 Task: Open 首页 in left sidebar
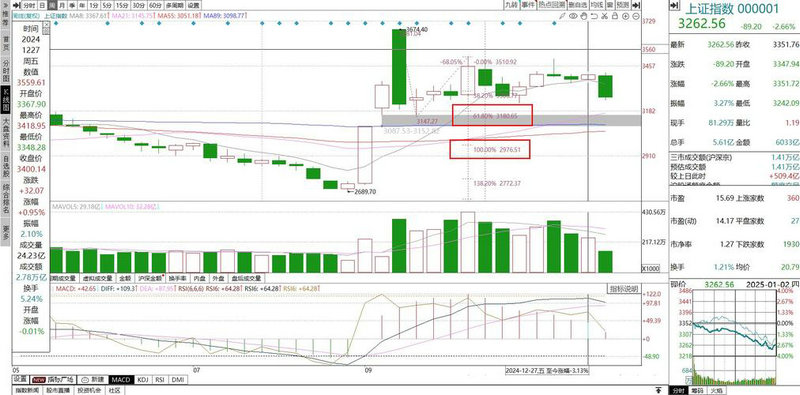6,42
